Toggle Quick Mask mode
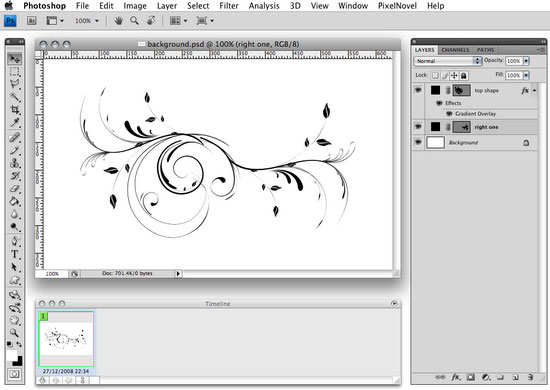 point(14,374)
